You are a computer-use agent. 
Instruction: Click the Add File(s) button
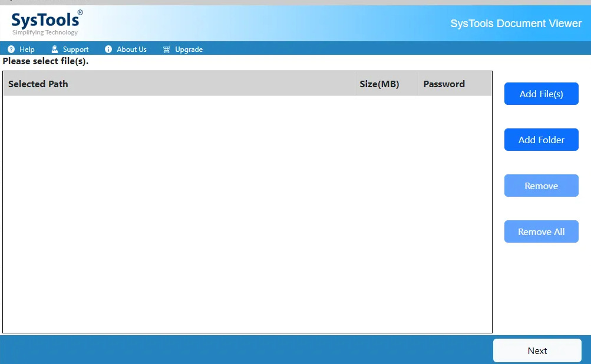(x=542, y=94)
